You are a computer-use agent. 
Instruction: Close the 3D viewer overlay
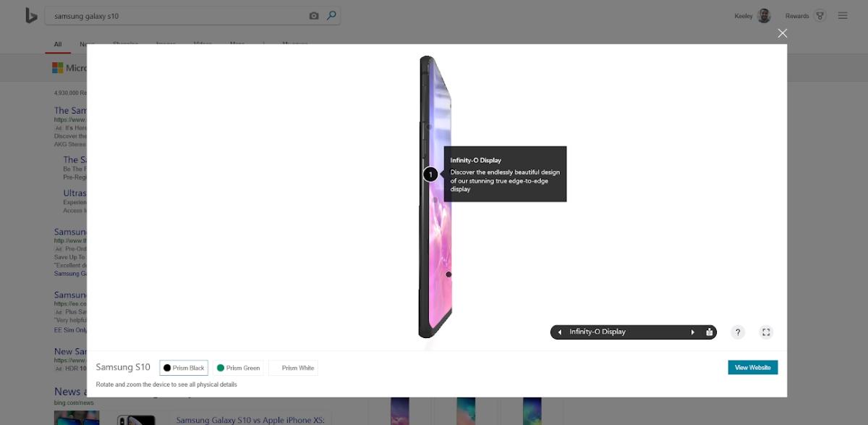coord(782,33)
